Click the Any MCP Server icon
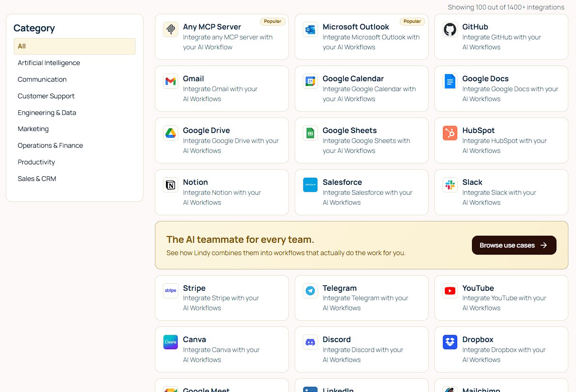The width and height of the screenshot is (576, 392). point(171,29)
